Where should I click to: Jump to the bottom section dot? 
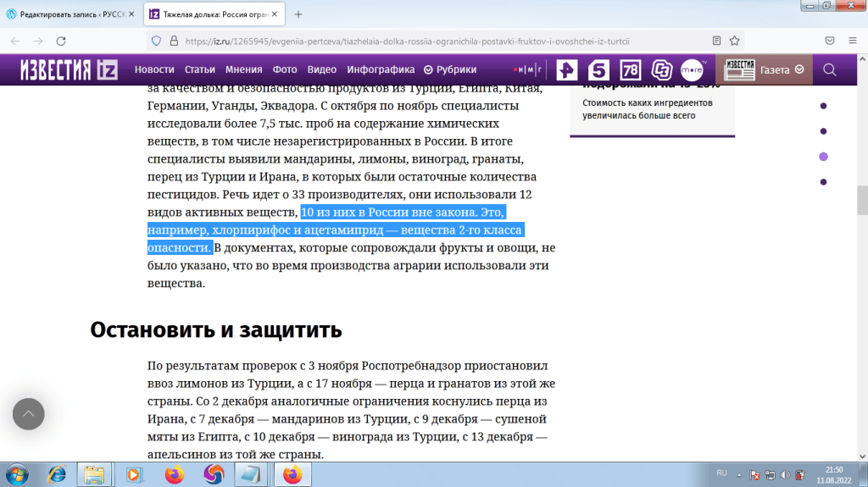coord(823,182)
